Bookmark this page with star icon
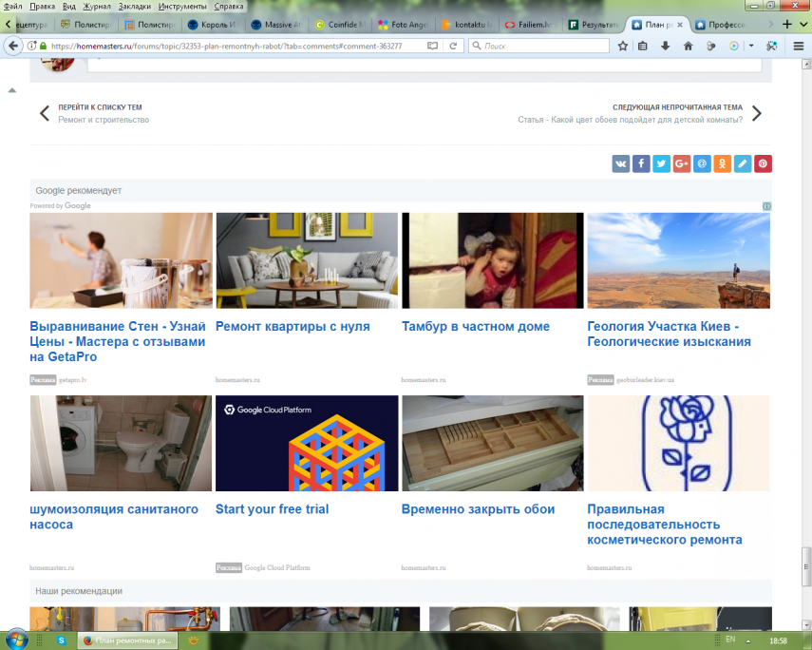The width and height of the screenshot is (812, 650). coord(623,46)
